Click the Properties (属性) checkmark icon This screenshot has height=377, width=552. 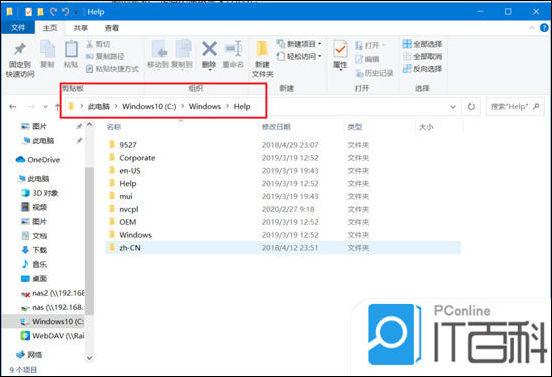point(340,49)
